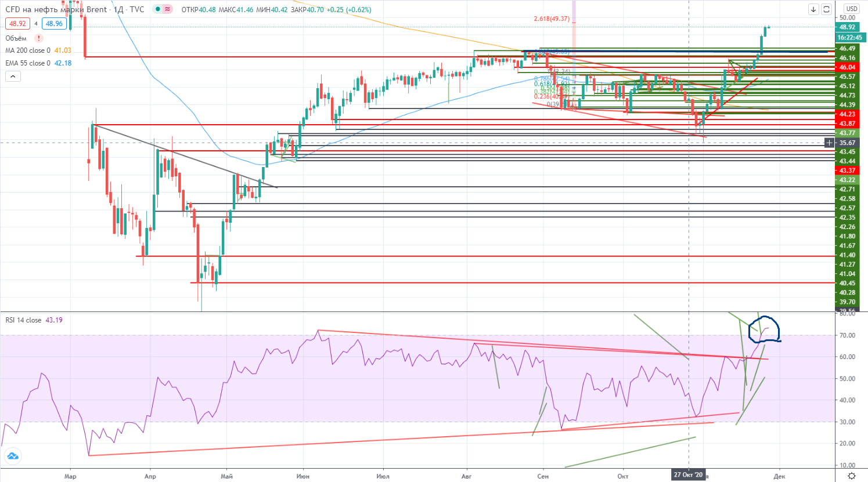Click the pink approximate data status icon
This screenshot has width=868, height=482.
pos(168,9)
